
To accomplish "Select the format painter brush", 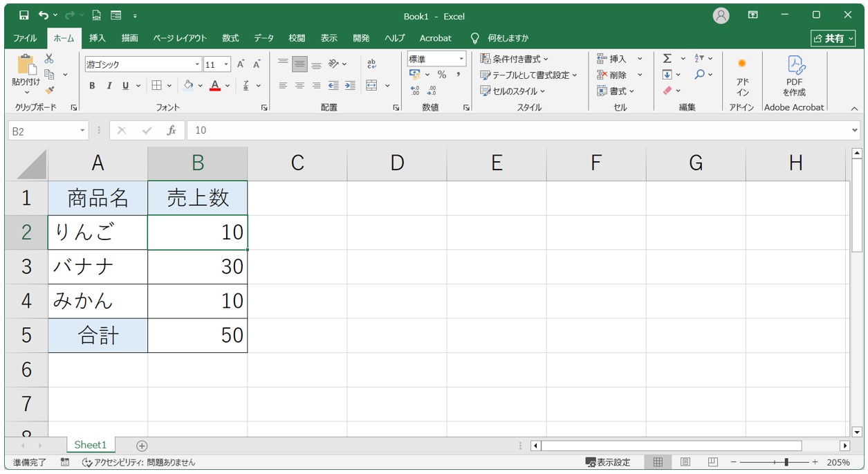I will pos(49,90).
